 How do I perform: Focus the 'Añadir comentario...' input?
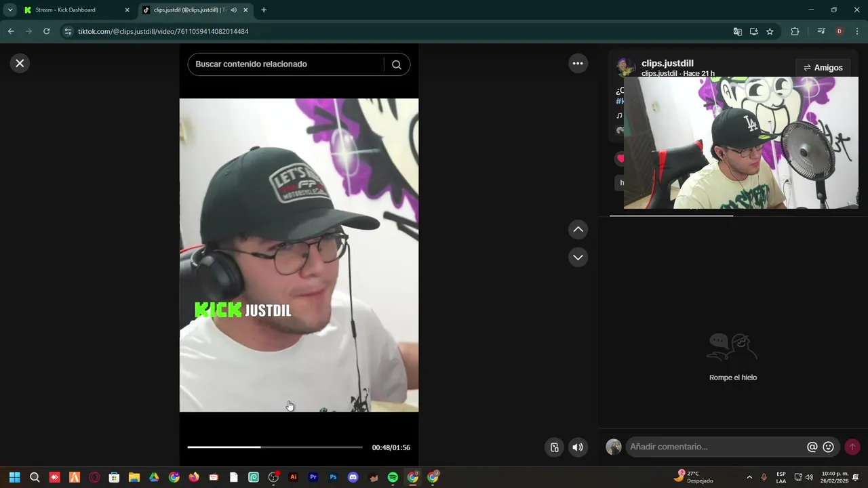[715, 447]
